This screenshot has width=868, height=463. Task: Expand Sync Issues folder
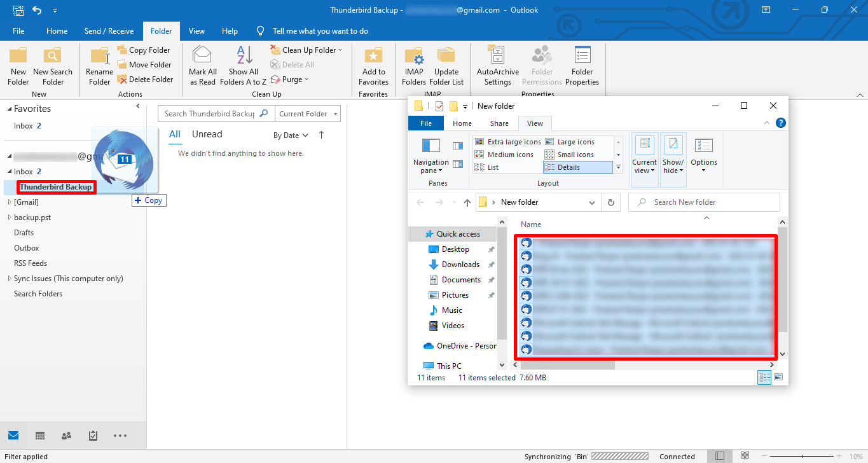tap(10, 279)
